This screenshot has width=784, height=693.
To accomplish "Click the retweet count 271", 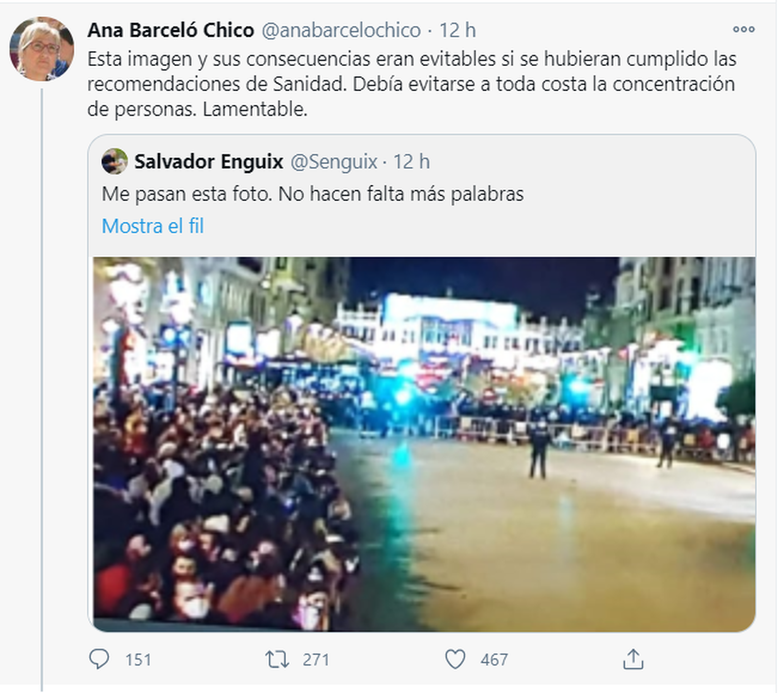I will click(x=316, y=660).
